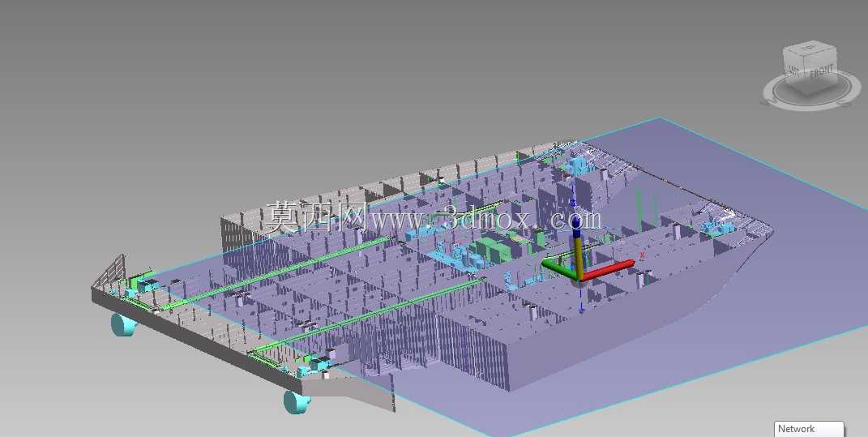
Task: Select the vertical Z axis of triad
Action: pyautogui.click(x=577, y=247)
